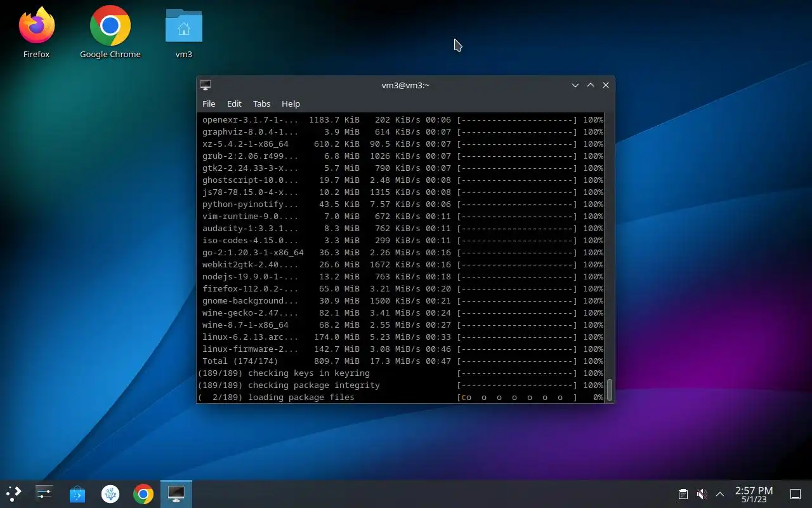Click the 'wine-gecko-2.47....' line
The image size is (812, 508).
pyautogui.click(x=402, y=313)
